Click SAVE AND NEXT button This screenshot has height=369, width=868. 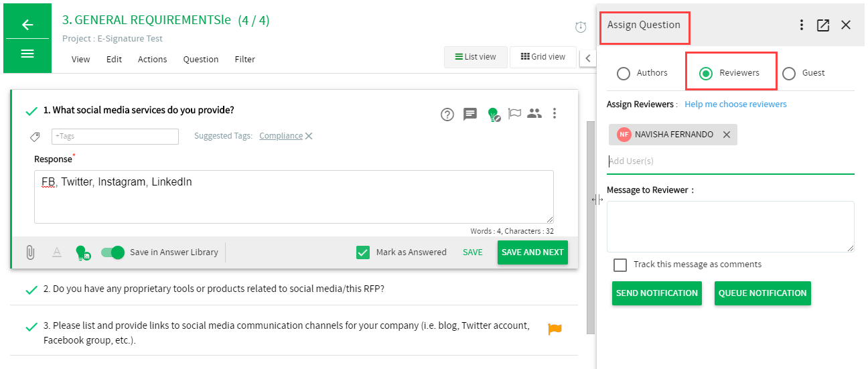click(532, 252)
